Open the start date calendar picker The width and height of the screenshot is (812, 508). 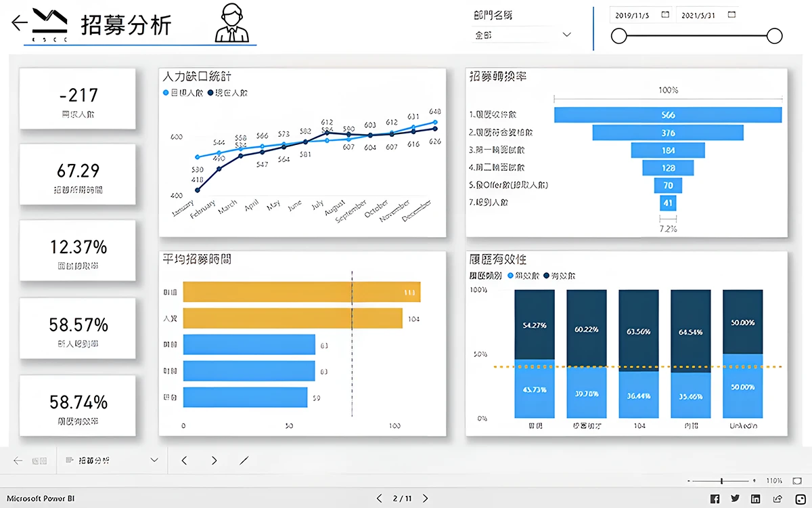pyautogui.click(x=665, y=14)
